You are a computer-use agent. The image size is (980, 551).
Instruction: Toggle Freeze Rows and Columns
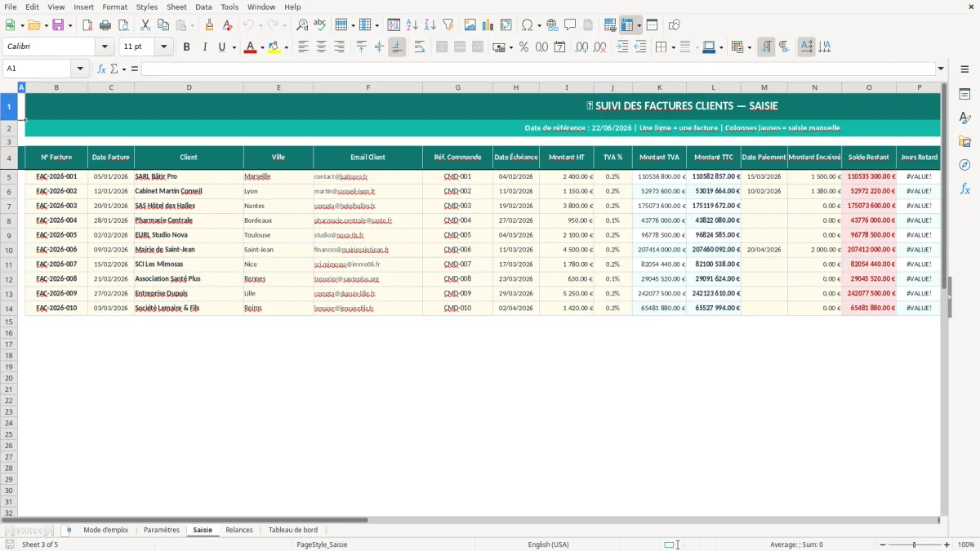627,25
